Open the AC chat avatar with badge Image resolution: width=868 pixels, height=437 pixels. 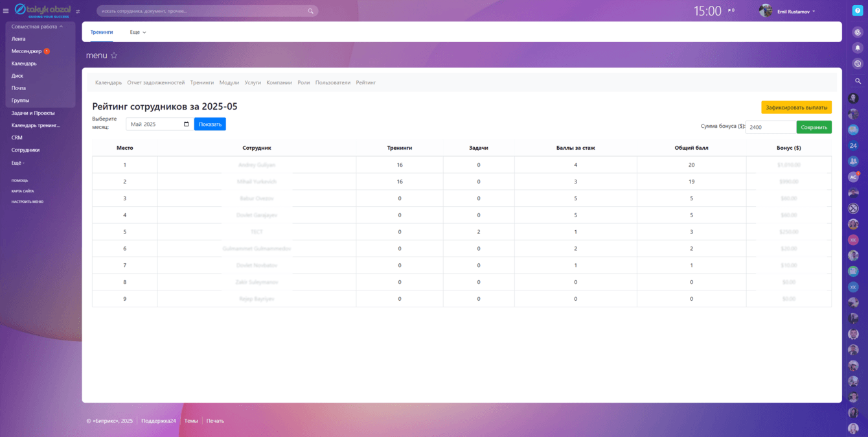853,177
